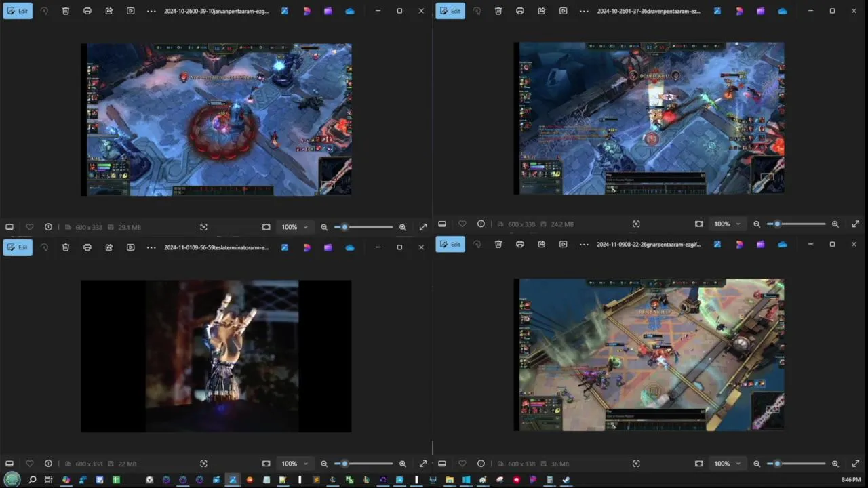This screenshot has height=488, width=868.
Task: Click the 36 MB file size text
Action: 560,464
